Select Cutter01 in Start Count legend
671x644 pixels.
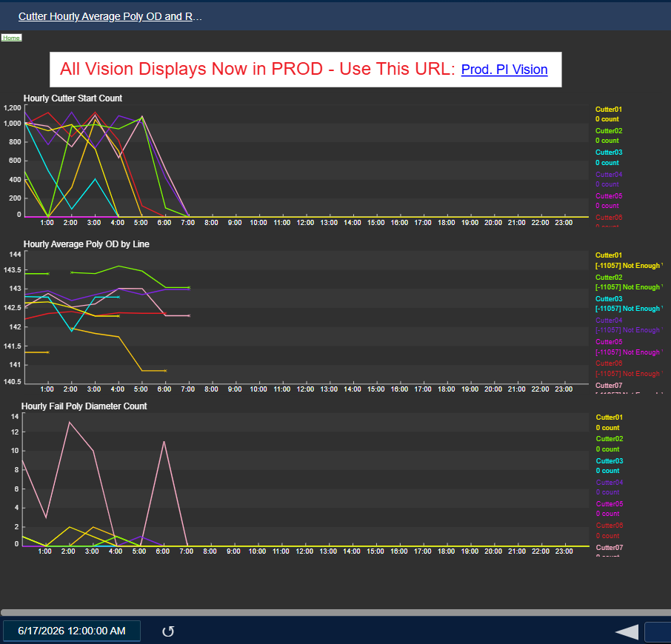pos(609,110)
